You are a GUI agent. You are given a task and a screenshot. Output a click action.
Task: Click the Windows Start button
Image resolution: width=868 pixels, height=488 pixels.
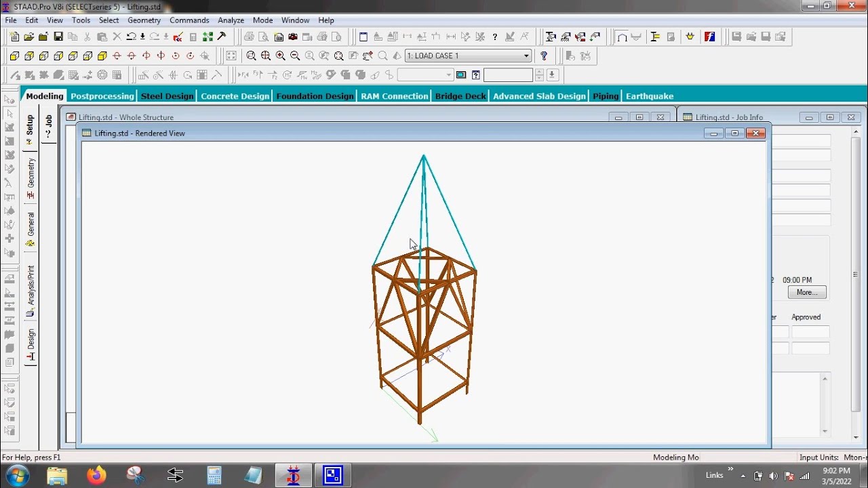(x=16, y=475)
